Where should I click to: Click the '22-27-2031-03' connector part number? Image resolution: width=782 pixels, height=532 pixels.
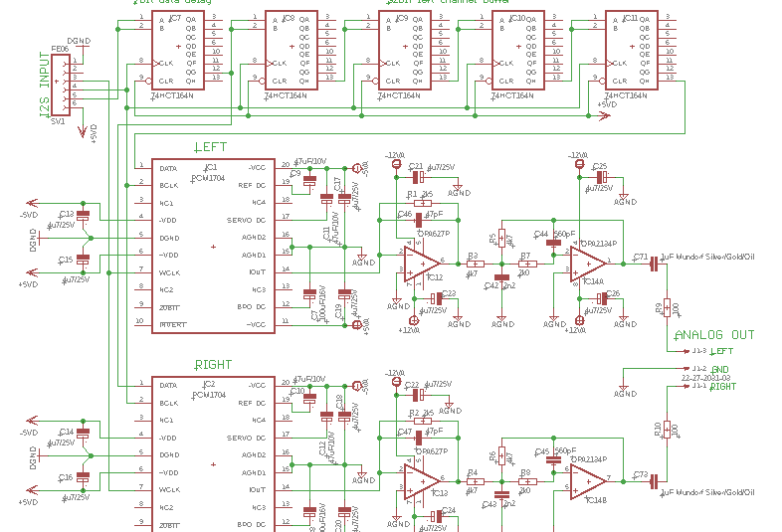(705, 378)
